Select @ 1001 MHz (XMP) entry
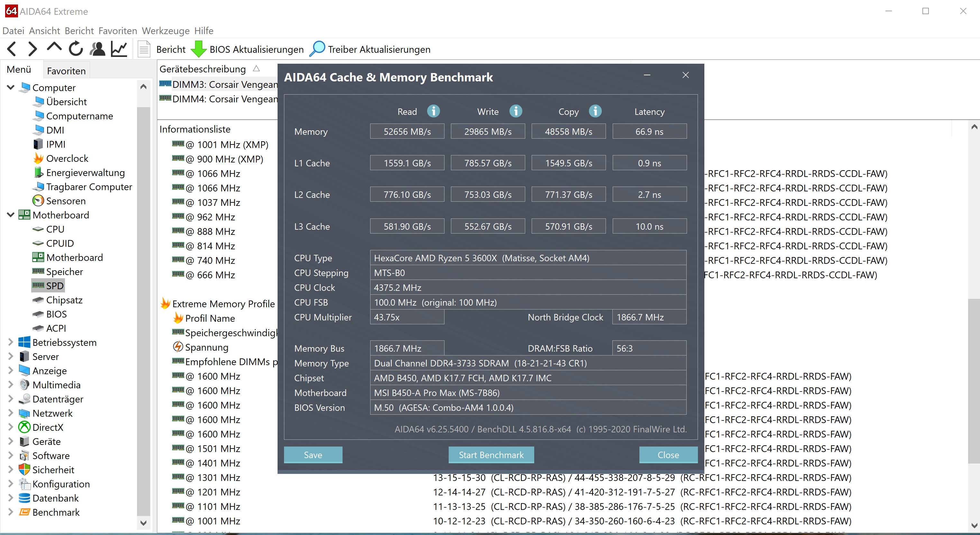This screenshot has width=980, height=535. (220, 144)
